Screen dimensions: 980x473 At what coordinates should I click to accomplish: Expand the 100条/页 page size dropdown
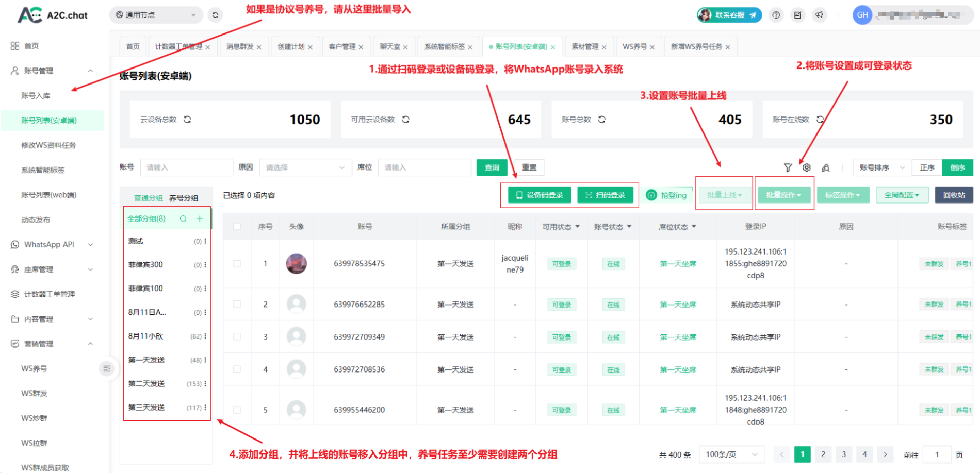pyautogui.click(x=731, y=454)
